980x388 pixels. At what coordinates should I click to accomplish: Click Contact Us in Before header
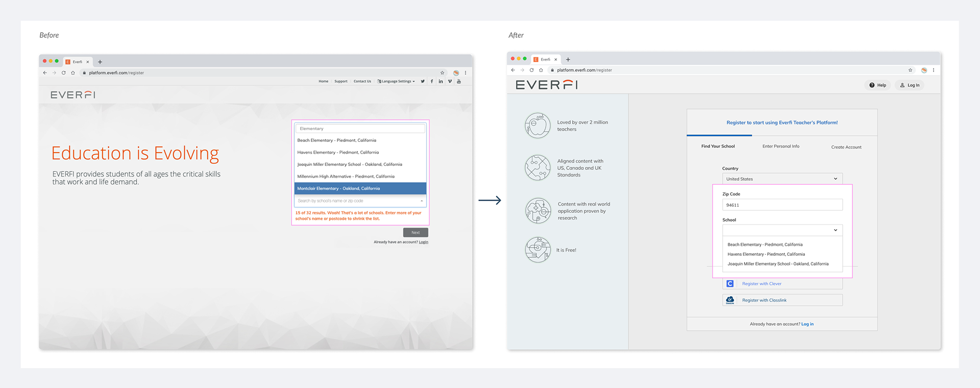click(362, 81)
